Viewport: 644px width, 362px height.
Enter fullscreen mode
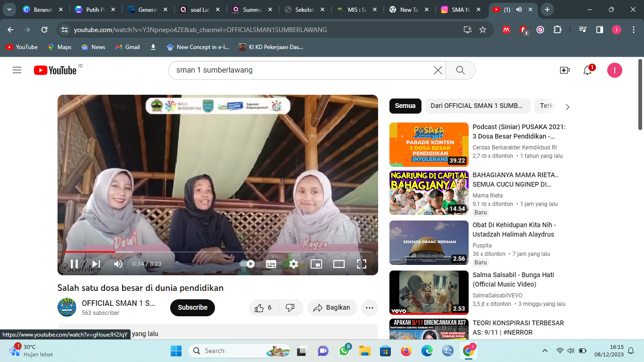pyautogui.click(x=362, y=264)
